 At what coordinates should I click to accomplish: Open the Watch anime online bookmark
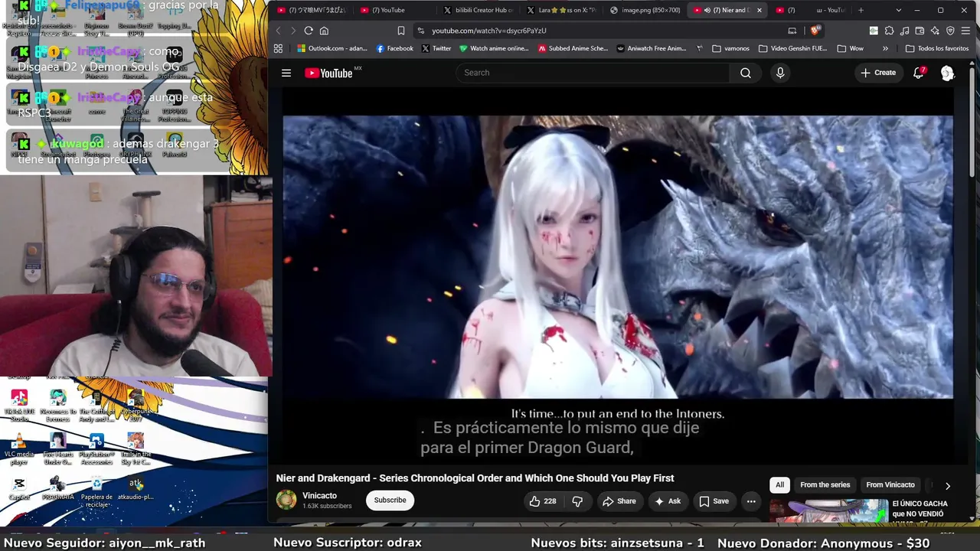point(494,48)
